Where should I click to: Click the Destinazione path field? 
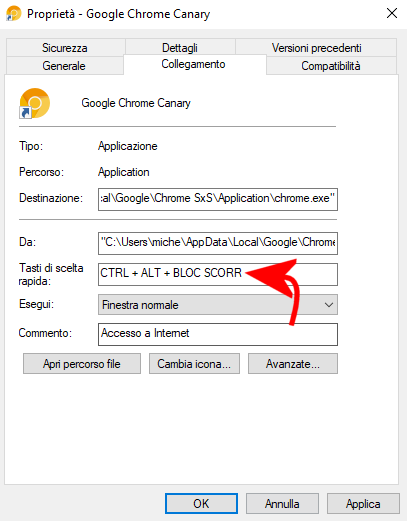pos(218,199)
